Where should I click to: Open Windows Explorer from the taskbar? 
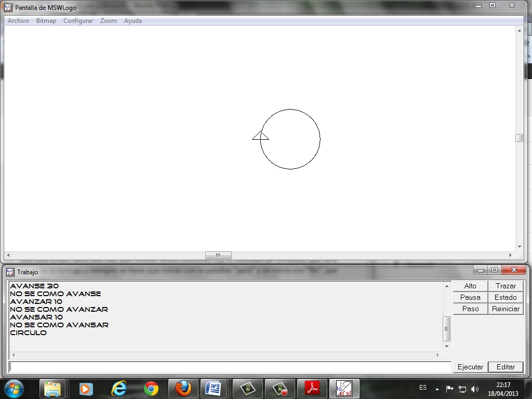[x=54, y=388]
